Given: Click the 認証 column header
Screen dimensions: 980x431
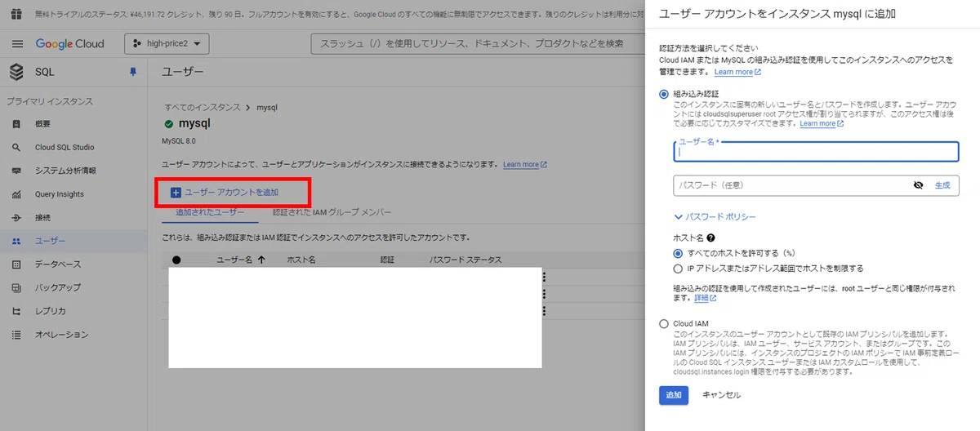Looking at the screenshot, I should 387,260.
